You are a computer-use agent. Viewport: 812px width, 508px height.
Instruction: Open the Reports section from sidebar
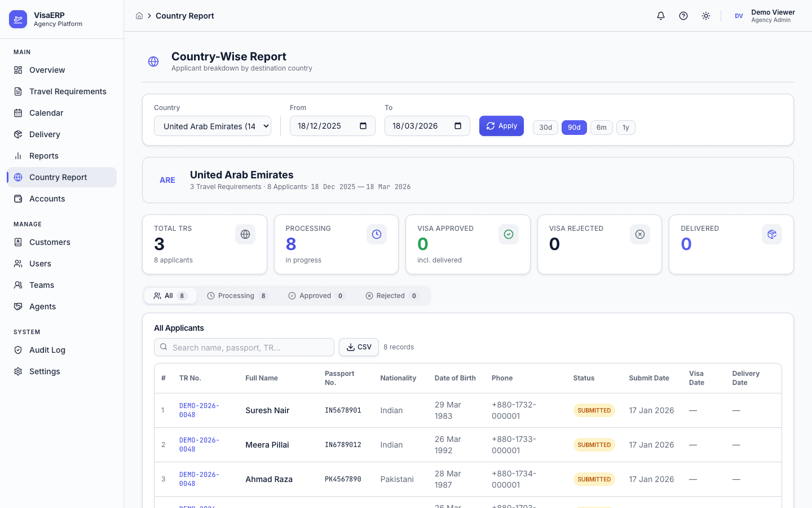(x=43, y=156)
